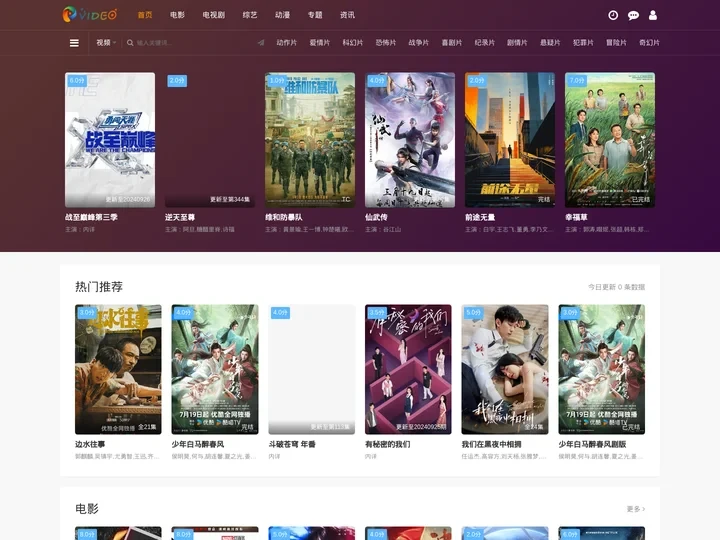Open the 我们在黑夜中相拥 poster
Image resolution: width=720 pixels, height=540 pixels.
tap(505, 369)
